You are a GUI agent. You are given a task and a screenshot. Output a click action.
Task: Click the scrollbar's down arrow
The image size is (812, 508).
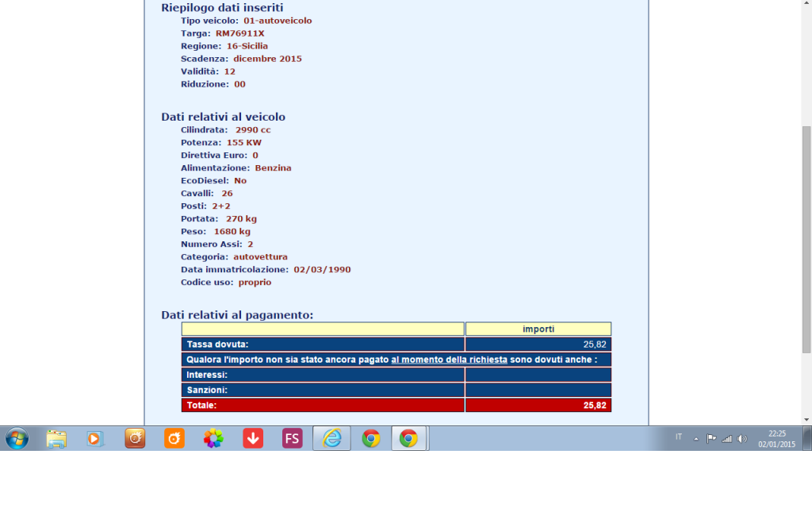(x=806, y=419)
